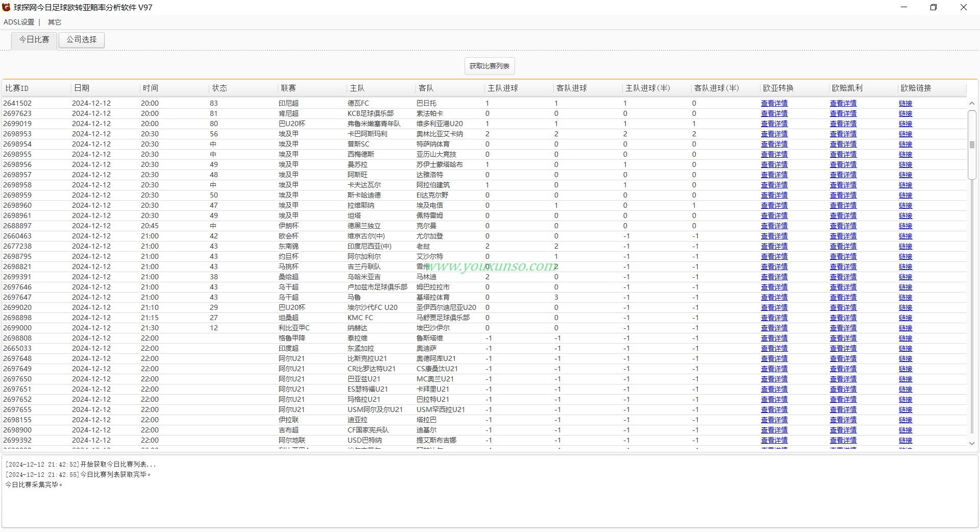Sort by the 日期 column header
Screen dimensions: 980x532
point(105,88)
